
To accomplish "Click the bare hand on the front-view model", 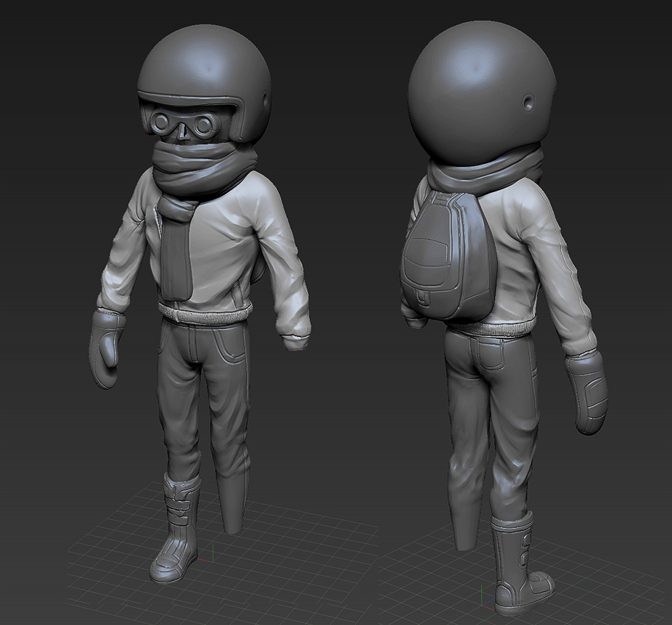I will pos(295,341).
